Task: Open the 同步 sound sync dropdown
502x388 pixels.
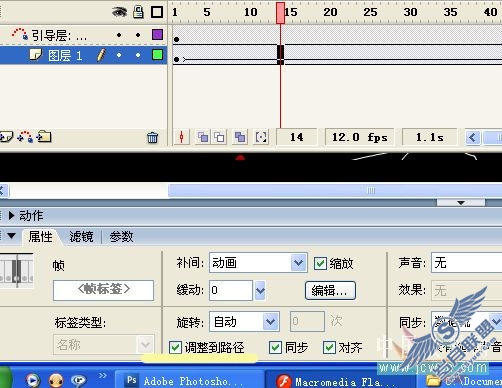Action: (x=467, y=321)
